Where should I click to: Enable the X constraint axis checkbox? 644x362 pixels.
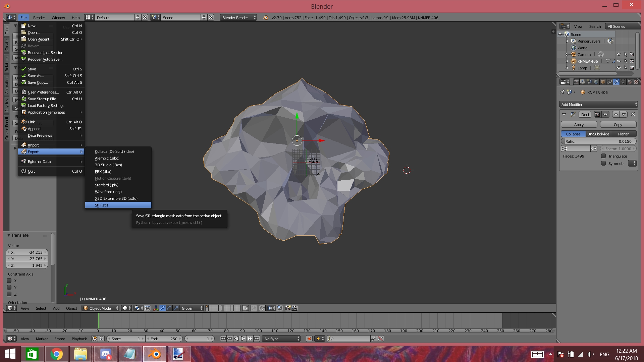(9, 281)
